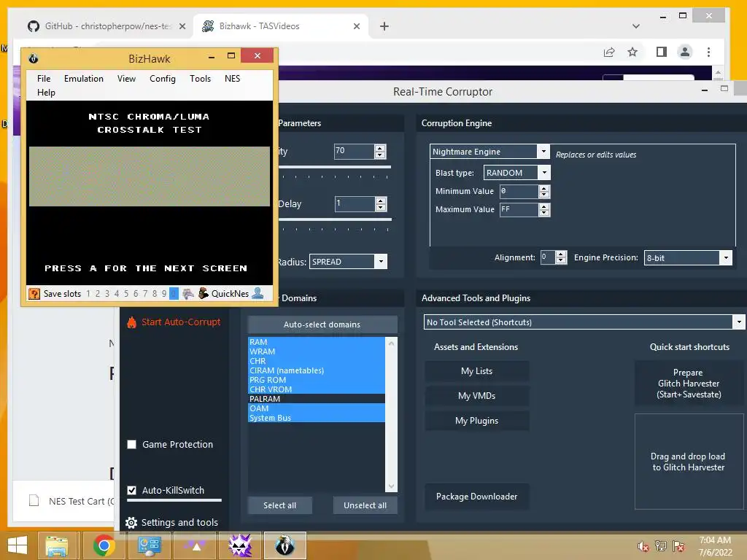The width and height of the screenshot is (747, 560).
Task: Click the blue user icon in BizHawk status bar
Action: 258,293
